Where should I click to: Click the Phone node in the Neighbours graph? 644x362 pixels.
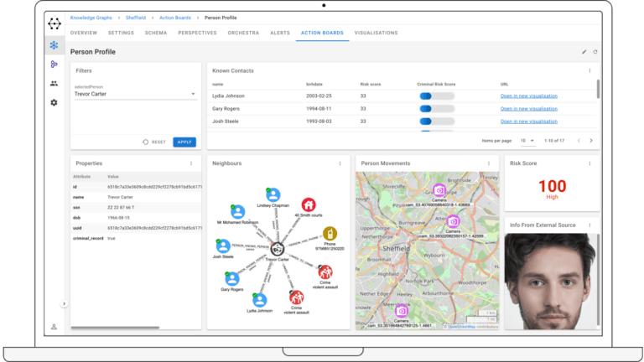click(330, 234)
